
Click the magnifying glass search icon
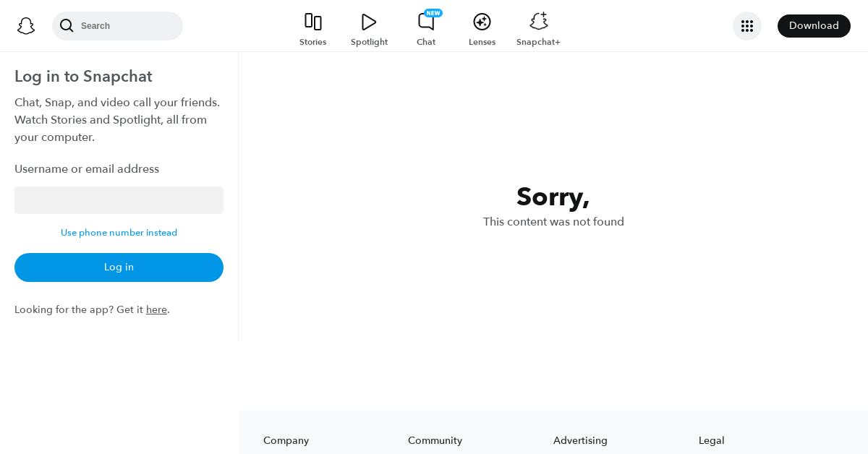(x=67, y=26)
